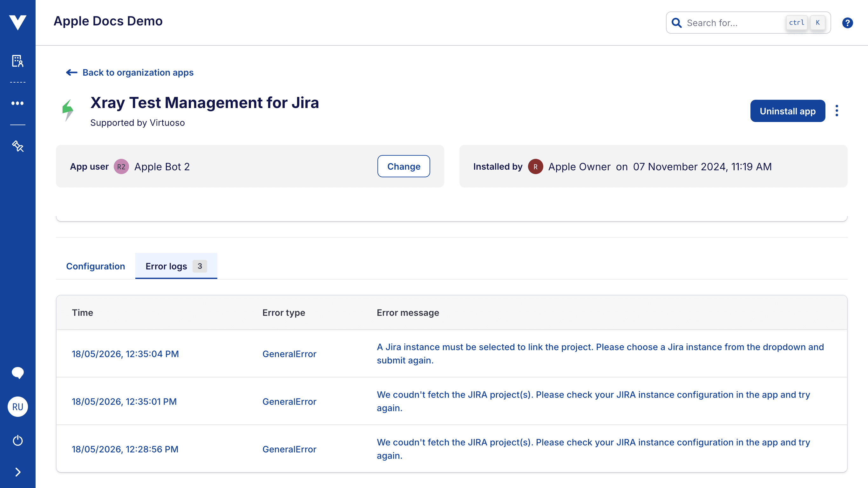Image resolution: width=868 pixels, height=488 pixels.
Task: Open the kebab options menu beside Uninstall app
Action: click(837, 111)
